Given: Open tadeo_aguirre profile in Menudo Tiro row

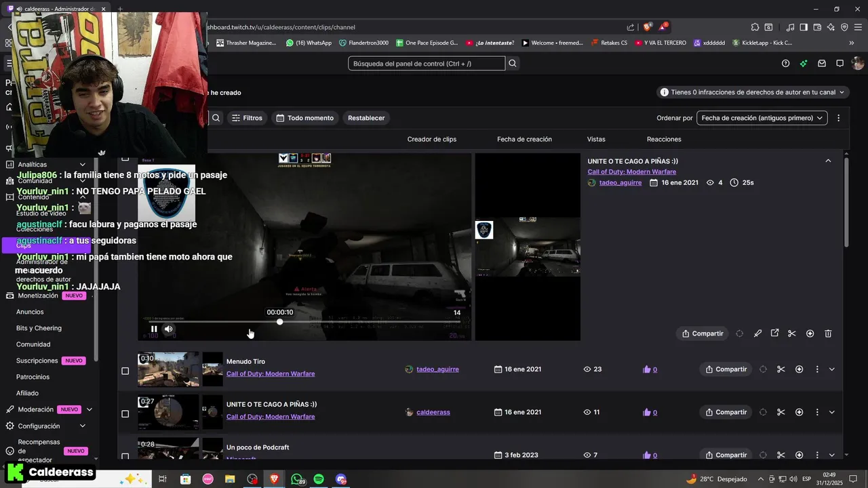Looking at the screenshot, I should 437,369.
